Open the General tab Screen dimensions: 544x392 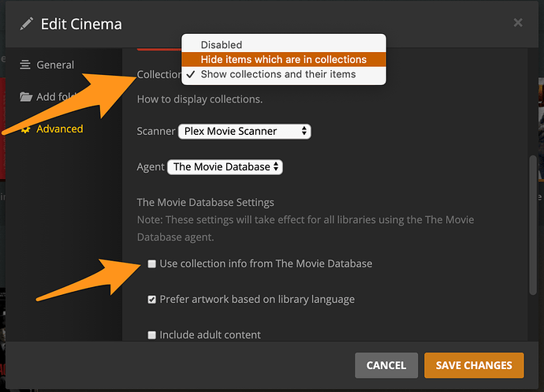tap(54, 65)
